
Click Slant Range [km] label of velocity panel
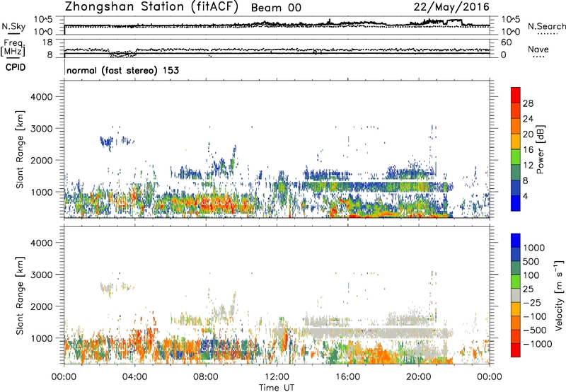(20, 296)
